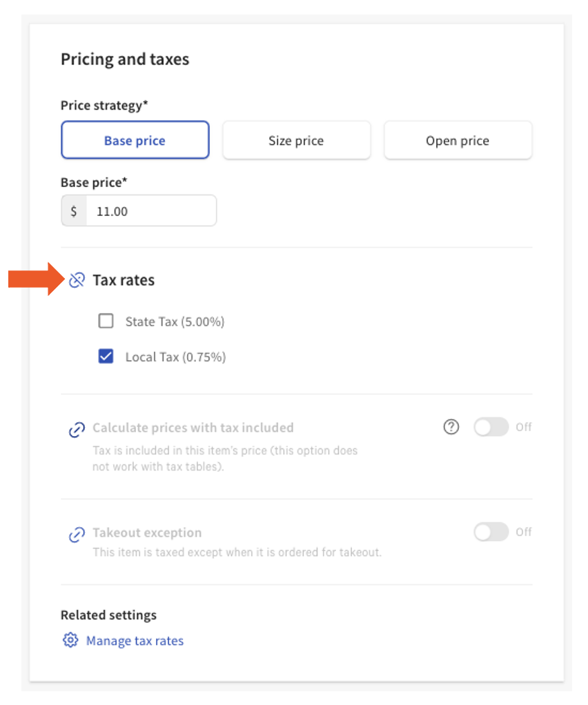Check the State Tax (5.00%) checkbox
Viewport: 588px width, 705px height.
(106, 321)
